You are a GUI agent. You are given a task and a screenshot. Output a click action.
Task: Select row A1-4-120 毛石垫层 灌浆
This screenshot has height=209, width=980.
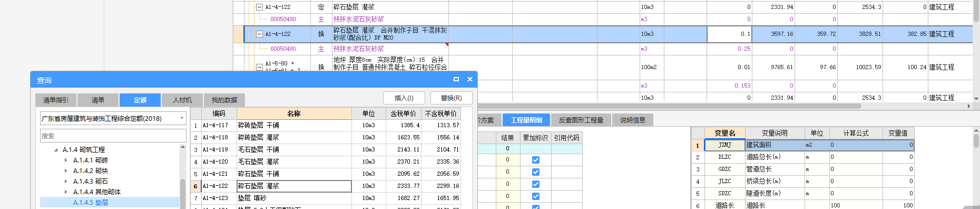coord(326,162)
